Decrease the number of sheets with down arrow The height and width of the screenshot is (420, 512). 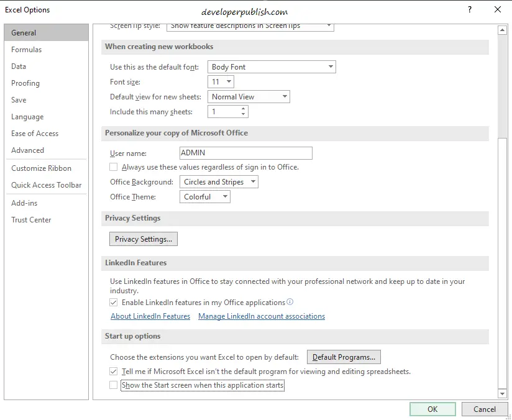[x=244, y=114]
